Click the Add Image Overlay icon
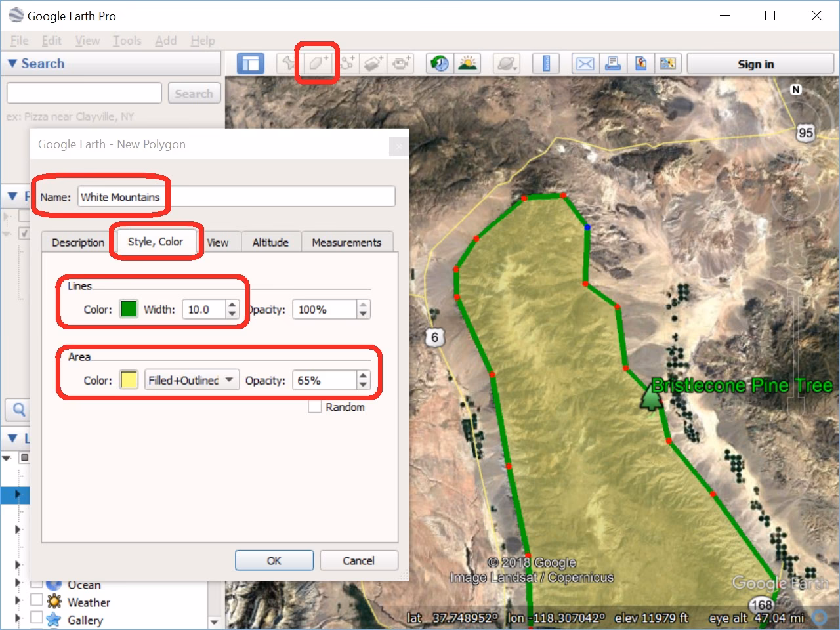840x630 pixels. click(x=374, y=64)
